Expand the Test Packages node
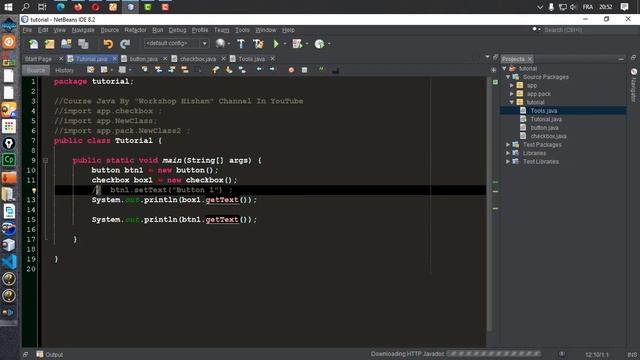The image size is (640, 360). [508, 145]
